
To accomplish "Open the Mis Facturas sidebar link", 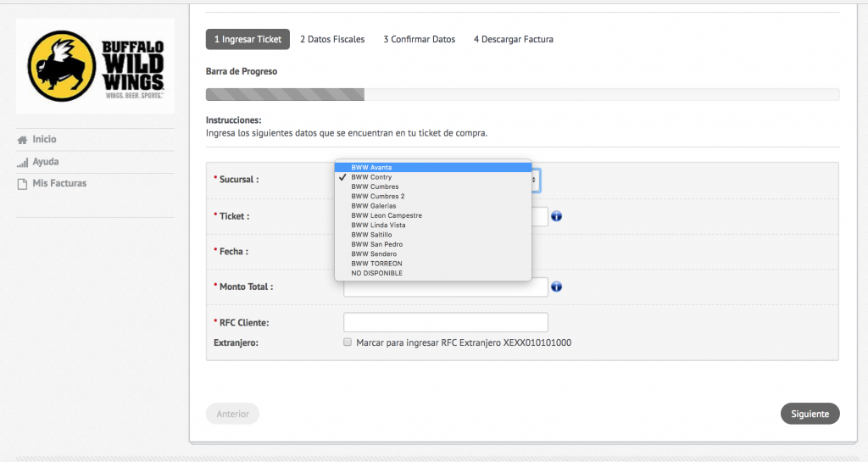I will pyautogui.click(x=59, y=183).
